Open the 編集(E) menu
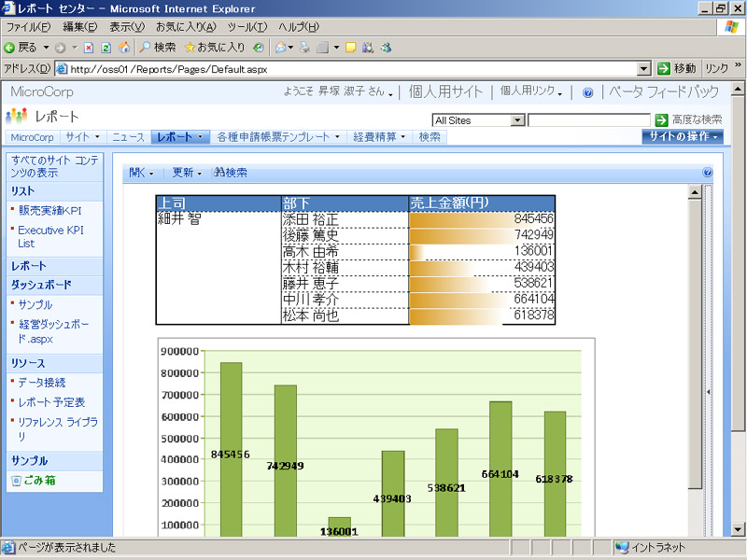The height and width of the screenshot is (560, 747). click(80, 27)
